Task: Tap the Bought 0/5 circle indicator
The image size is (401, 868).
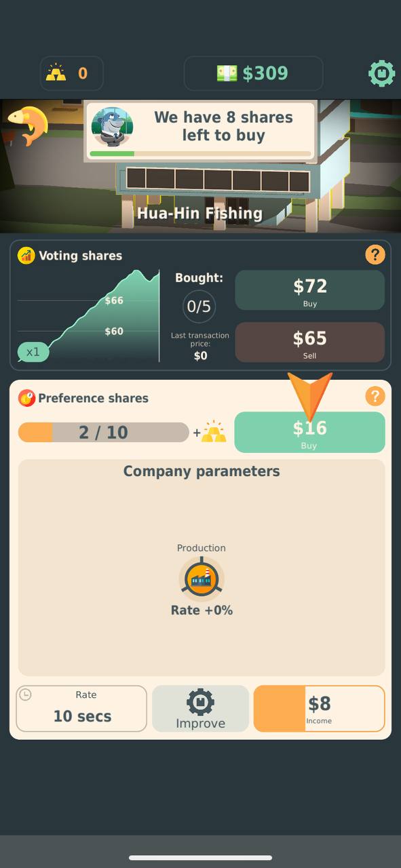Action: [x=199, y=307]
